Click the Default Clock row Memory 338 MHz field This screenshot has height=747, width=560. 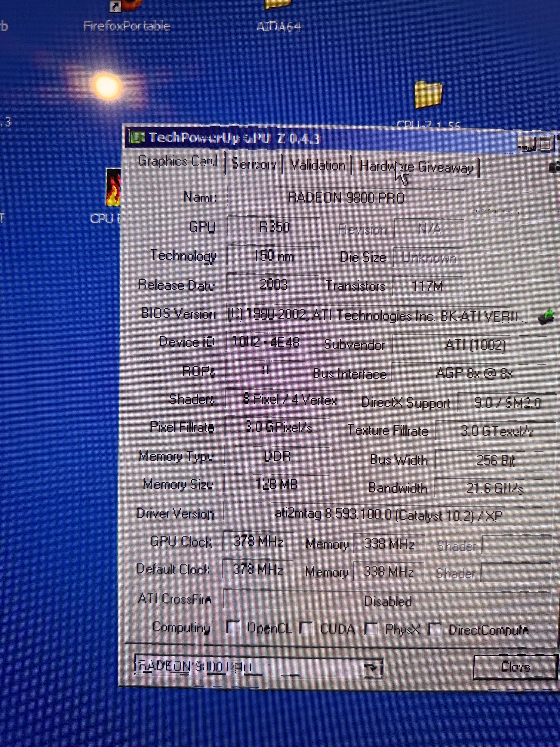point(389,572)
